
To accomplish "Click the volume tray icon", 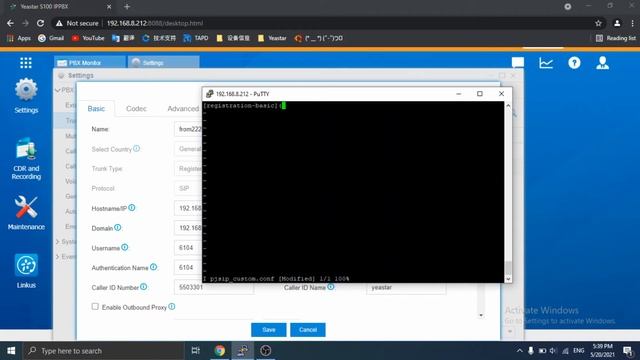I will [553, 351].
